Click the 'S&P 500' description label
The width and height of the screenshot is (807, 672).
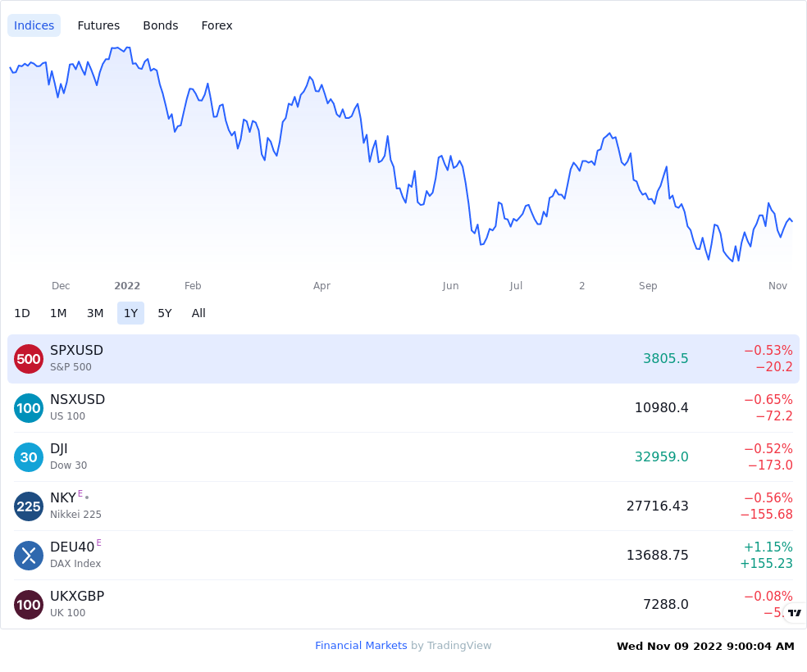coord(71,367)
